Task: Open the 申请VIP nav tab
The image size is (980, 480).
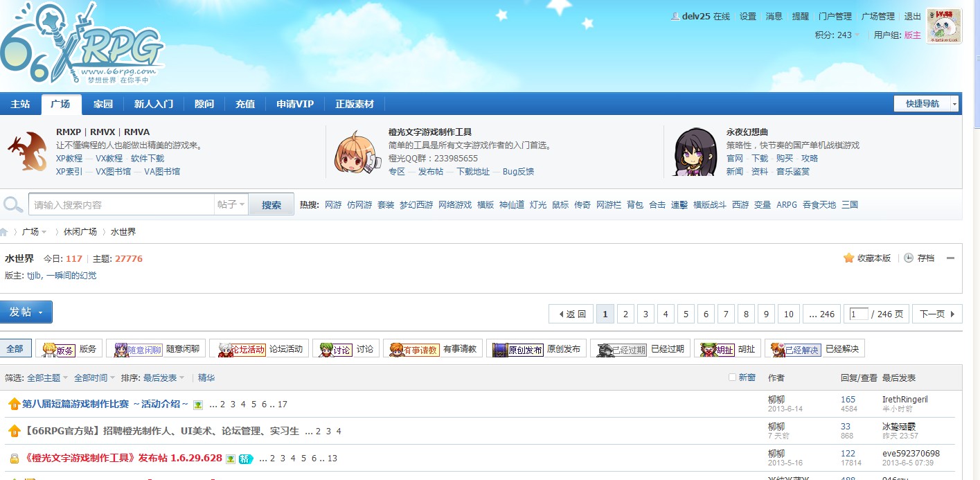Action: (x=295, y=105)
